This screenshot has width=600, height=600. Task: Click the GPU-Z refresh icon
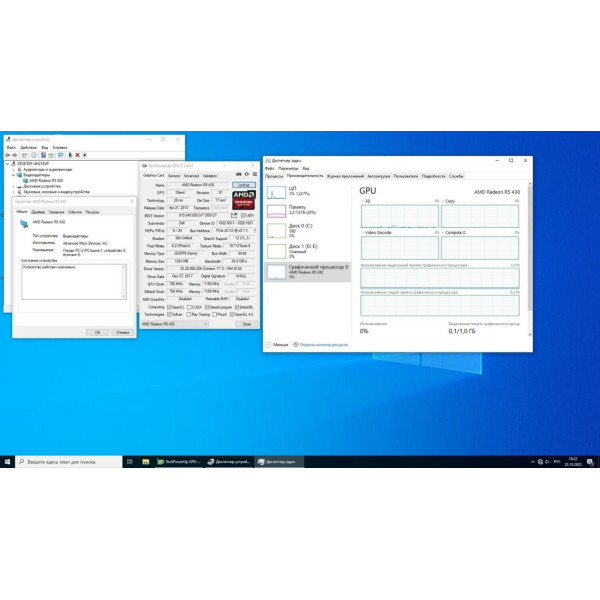(247, 174)
